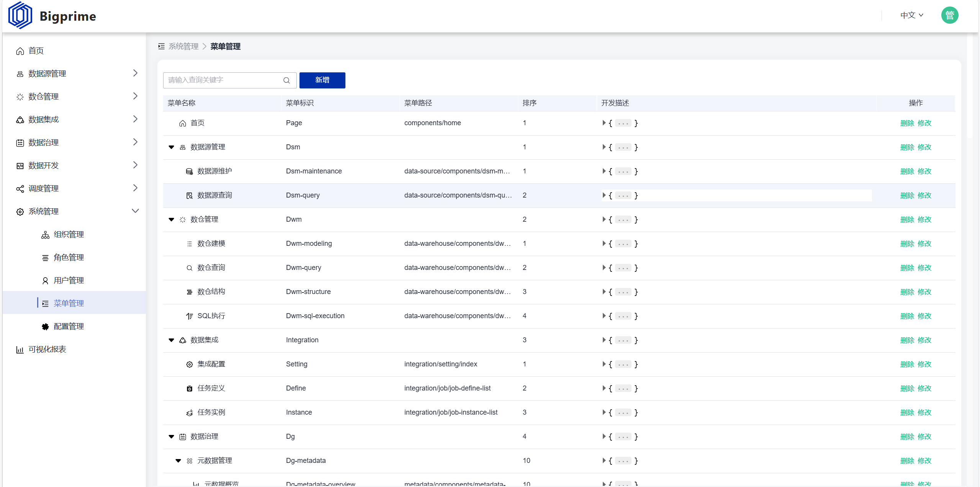Collapse the 元数据管理 table tree row
Image resolution: width=980 pixels, height=487 pixels.
(178, 461)
